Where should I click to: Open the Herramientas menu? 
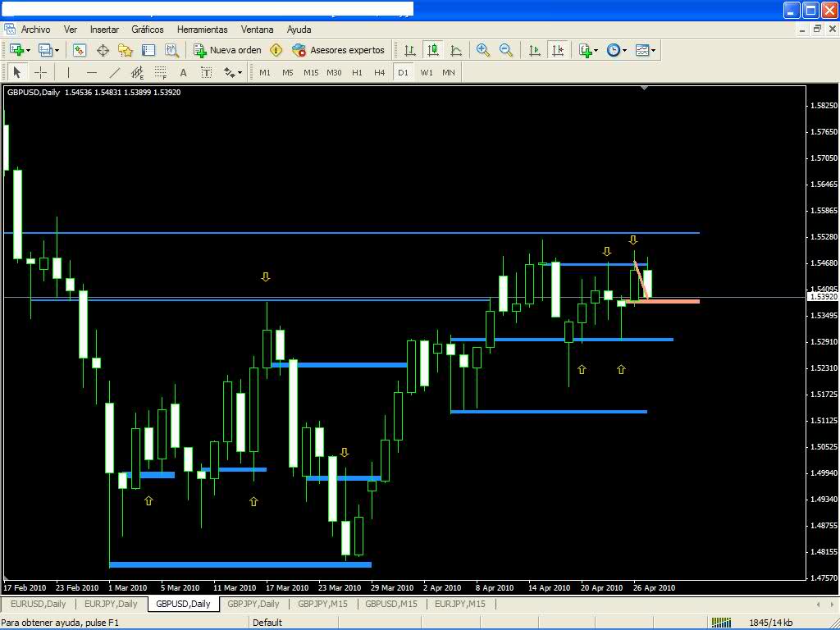[x=202, y=30]
